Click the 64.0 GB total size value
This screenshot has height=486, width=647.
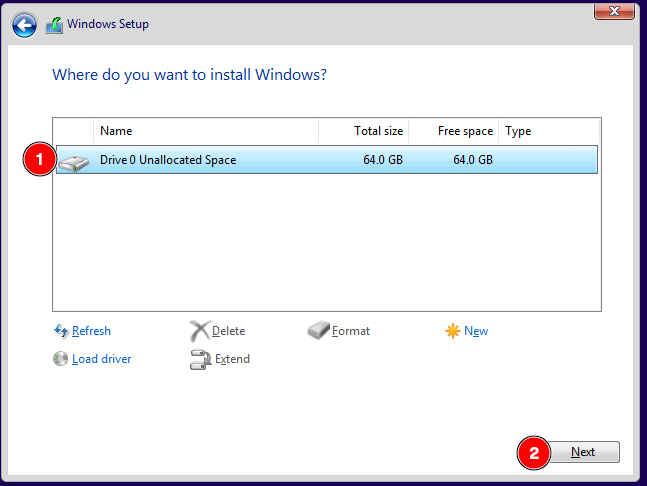[383, 160]
